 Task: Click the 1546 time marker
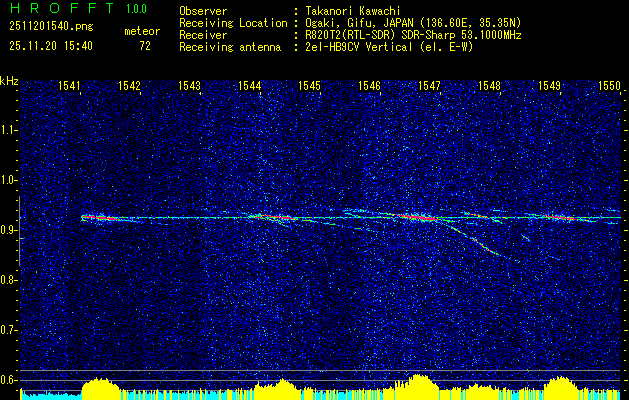tap(369, 85)
